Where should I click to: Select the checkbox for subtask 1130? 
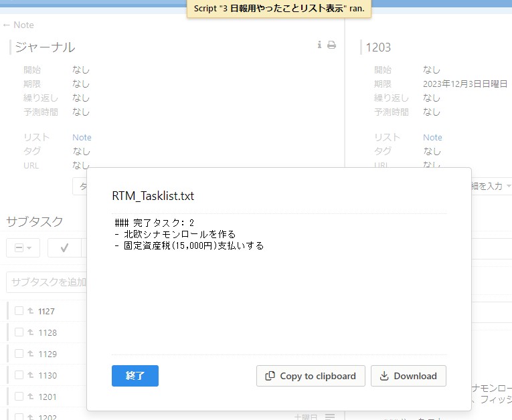click(x=19, y=375)
